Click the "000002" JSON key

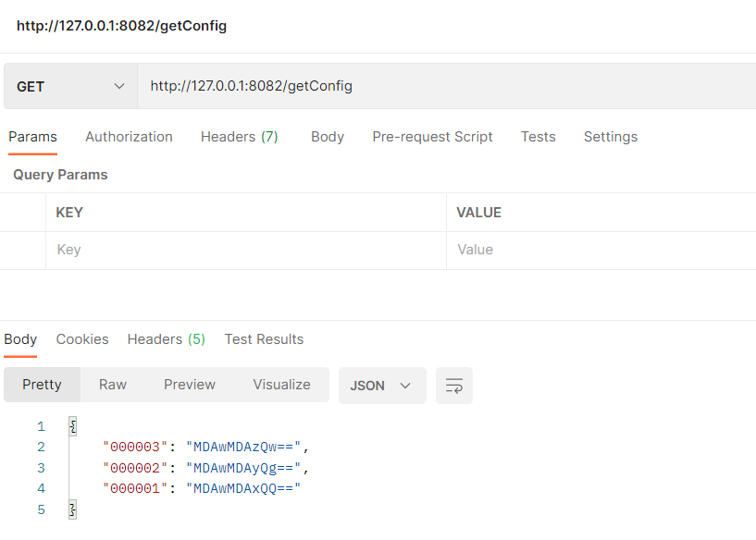135,468
